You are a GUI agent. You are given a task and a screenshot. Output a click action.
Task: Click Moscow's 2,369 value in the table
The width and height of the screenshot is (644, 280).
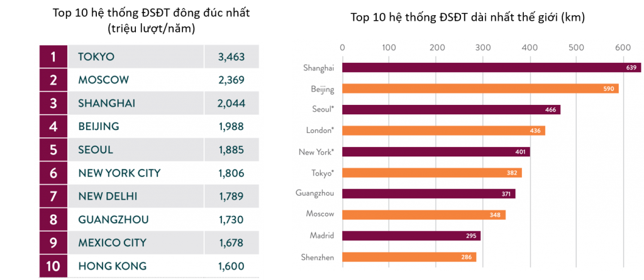pos(231,80)
